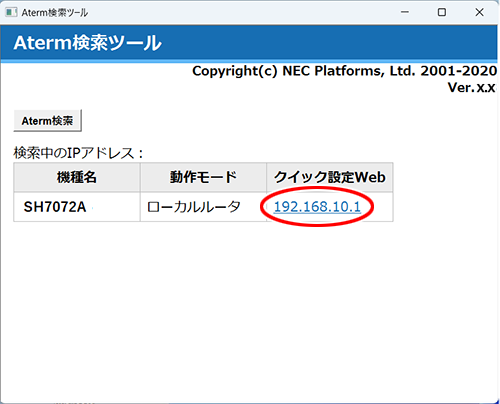
Task: Click the Aterm検索 button
Action: [47, 121]
